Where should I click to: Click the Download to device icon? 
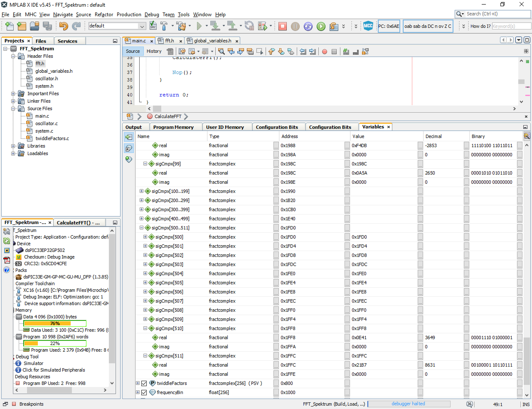(x=215, y=26)
